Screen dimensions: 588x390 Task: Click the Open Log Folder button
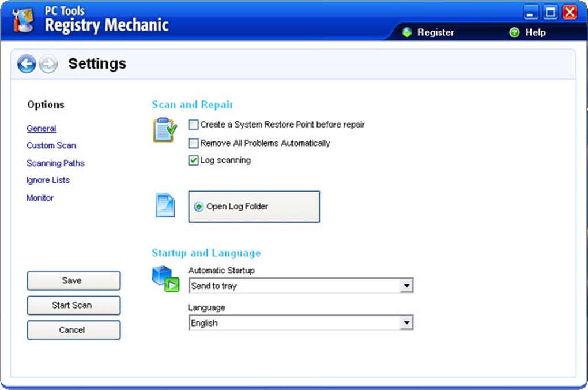coord(254,207)
